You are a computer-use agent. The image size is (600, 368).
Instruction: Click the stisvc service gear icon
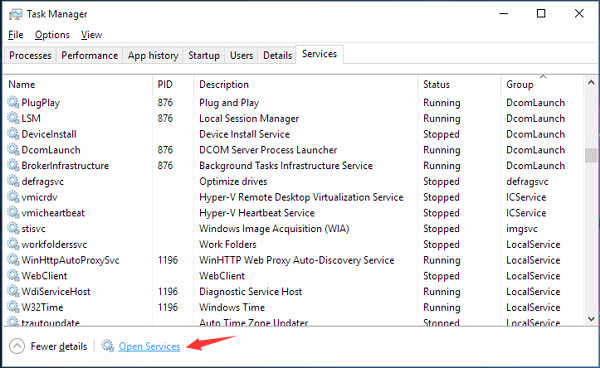[x=13, y=228]
